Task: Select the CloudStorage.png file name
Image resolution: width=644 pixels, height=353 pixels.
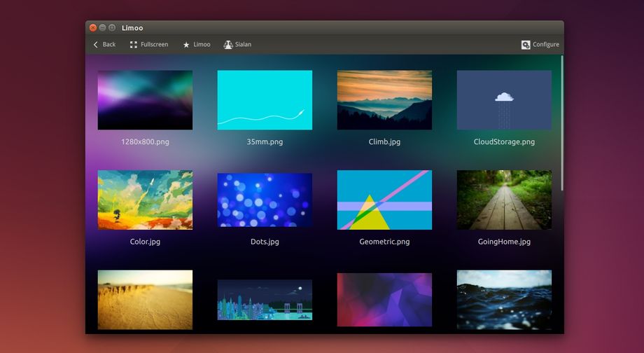Action: click(505, 141)
